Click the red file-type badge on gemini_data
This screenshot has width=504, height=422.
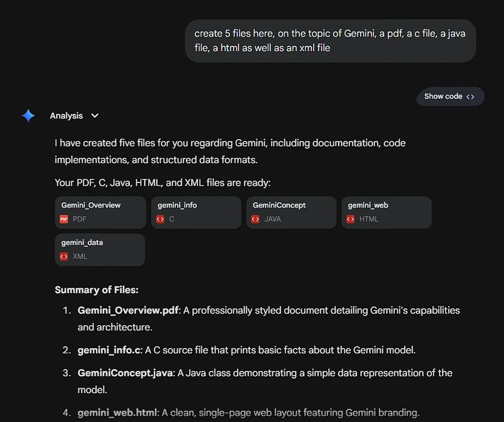(x=64, y=256)
